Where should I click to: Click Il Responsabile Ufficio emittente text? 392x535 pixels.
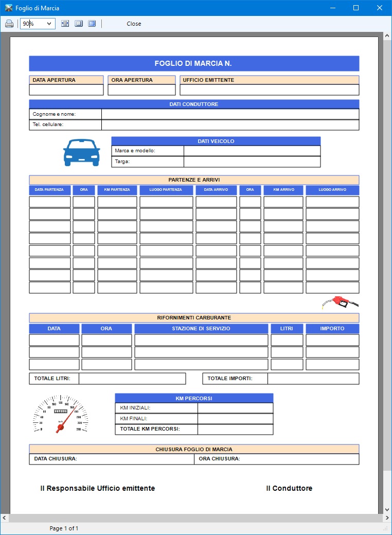click(x=98, y=488)
